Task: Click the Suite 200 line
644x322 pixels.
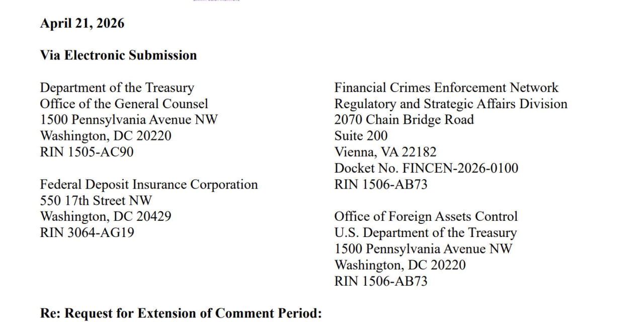Action: [361, 136]
